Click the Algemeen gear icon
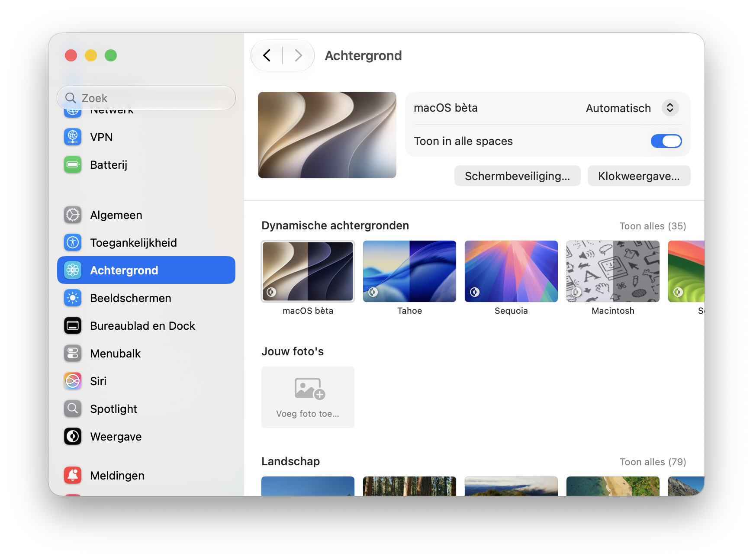This screenshot has height=560, width=753. [x=73, y=215]
